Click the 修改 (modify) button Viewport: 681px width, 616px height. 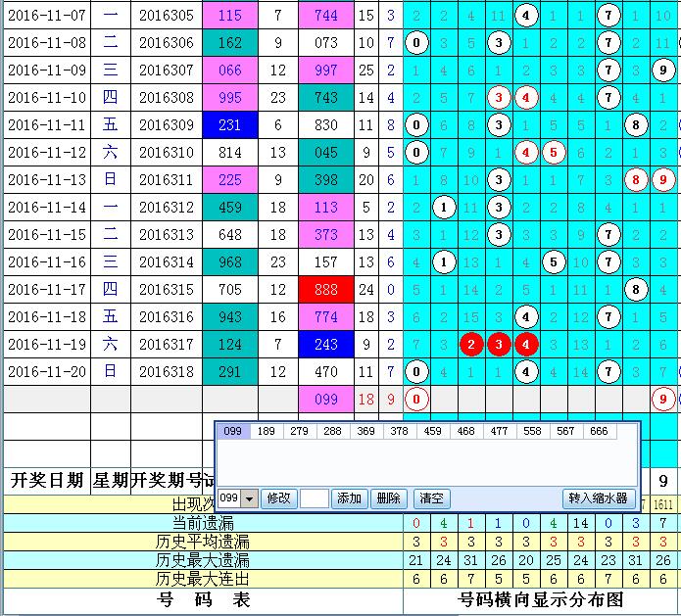pos(279,498)
